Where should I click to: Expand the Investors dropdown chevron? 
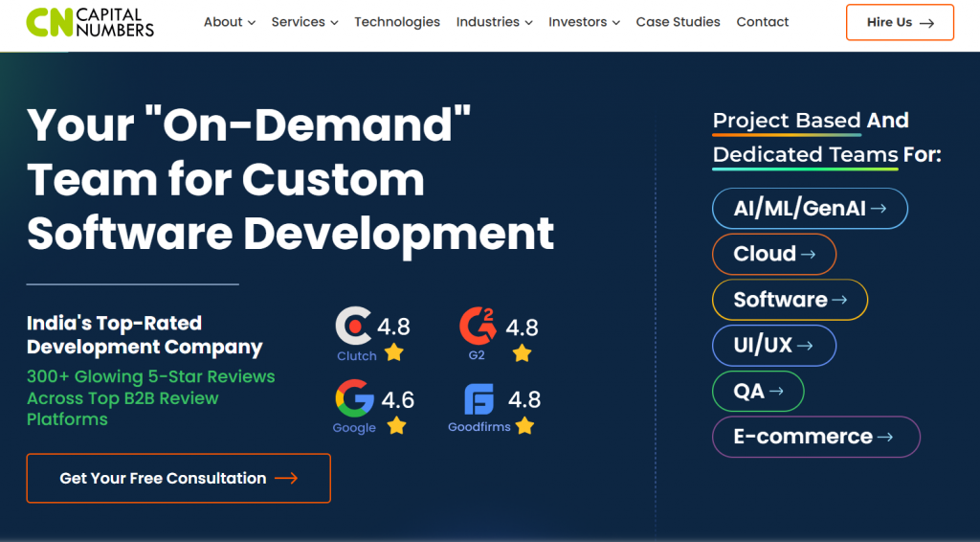(x=616, y=23)
